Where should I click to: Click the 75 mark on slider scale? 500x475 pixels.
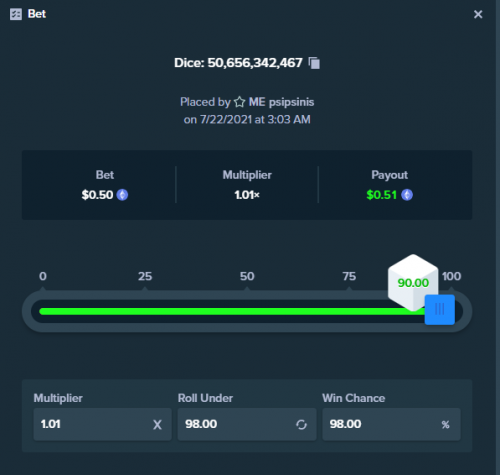(x=349, y=276)
